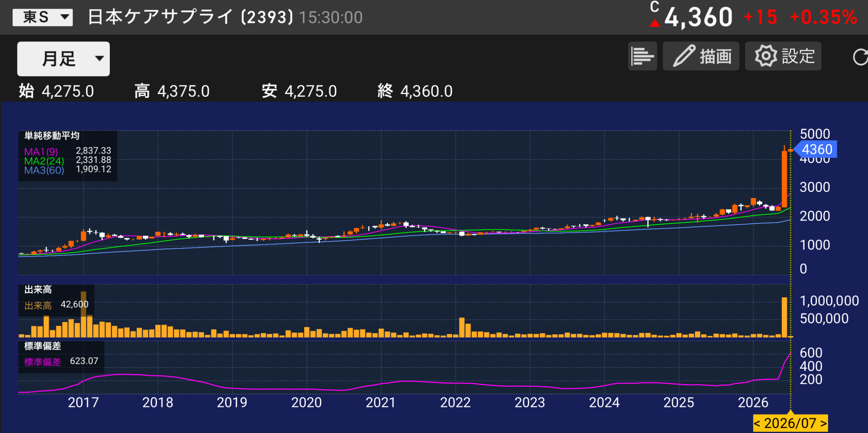868x433 pixels.
Task: Click the +0.35% change percentage
Action: coord(824,17)
